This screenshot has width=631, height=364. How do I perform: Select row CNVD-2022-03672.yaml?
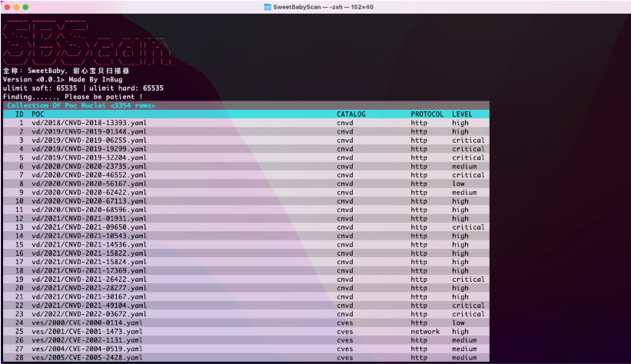[246, 314]
